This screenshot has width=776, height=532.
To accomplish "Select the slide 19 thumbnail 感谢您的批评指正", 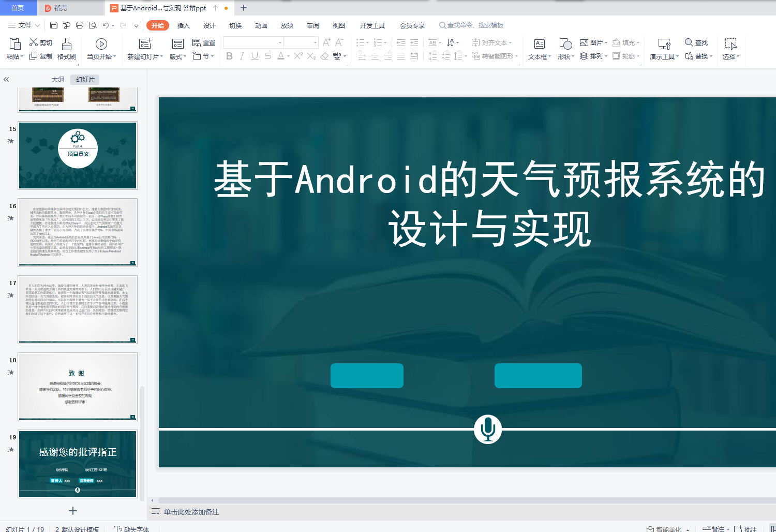I will 78,464.
